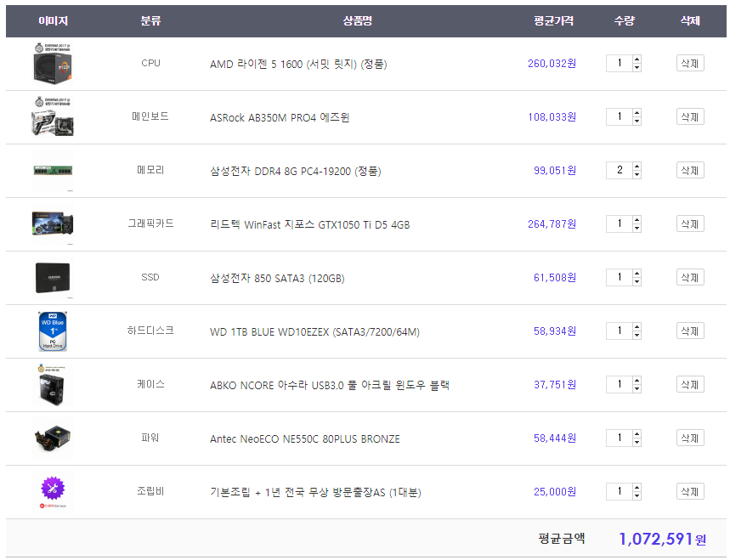This screenshot has width=730, height=560.
Task: Increase quantity for the 메인보드 row
Action: (637, 113)
